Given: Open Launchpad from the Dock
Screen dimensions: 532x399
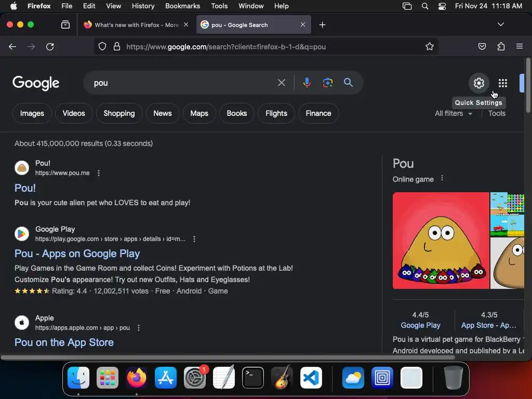Looking at the screenshot, I should pos(108,378).
